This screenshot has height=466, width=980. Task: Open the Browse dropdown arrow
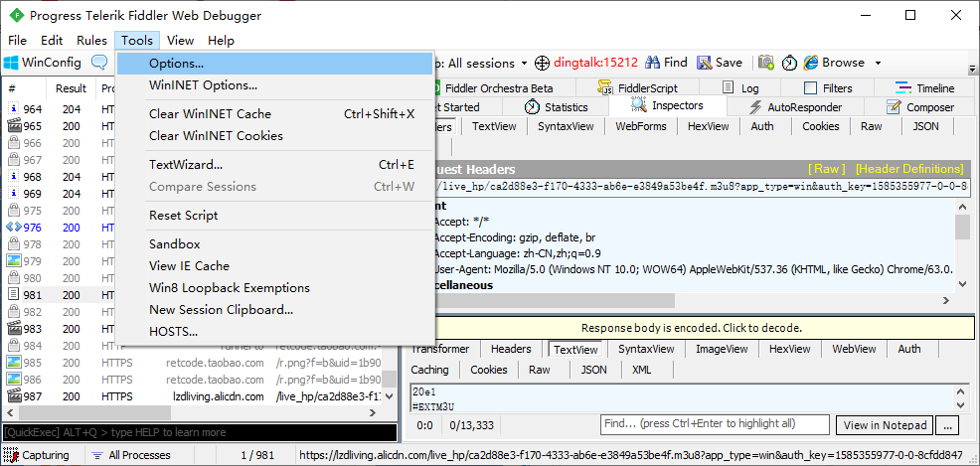878,63
